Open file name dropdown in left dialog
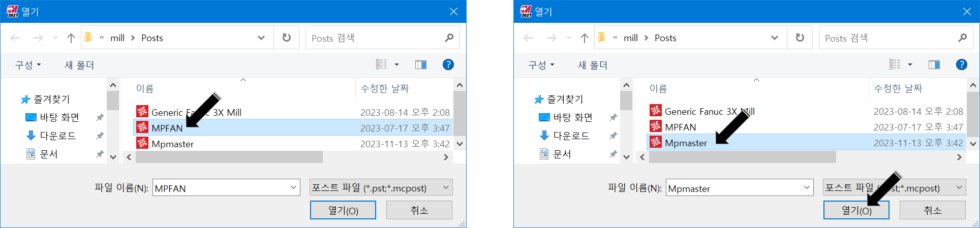 pos(293,188)
